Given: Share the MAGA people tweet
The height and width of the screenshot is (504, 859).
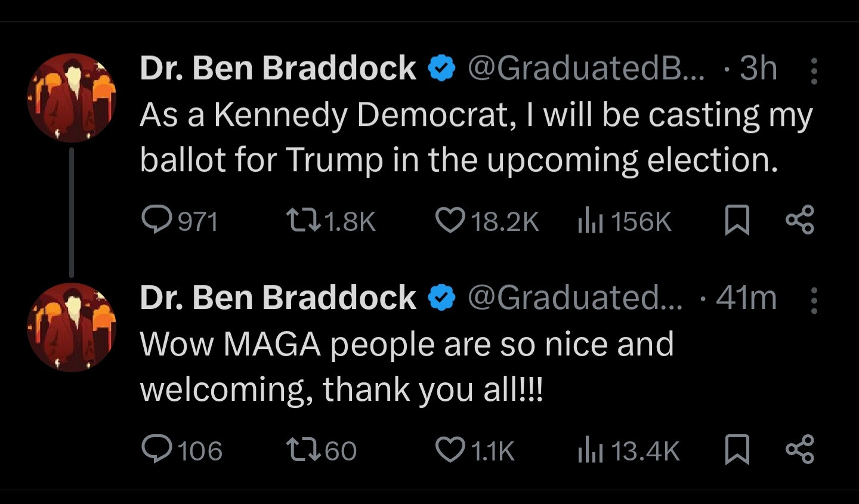Looking at the screenshot, I should (799, 449).
